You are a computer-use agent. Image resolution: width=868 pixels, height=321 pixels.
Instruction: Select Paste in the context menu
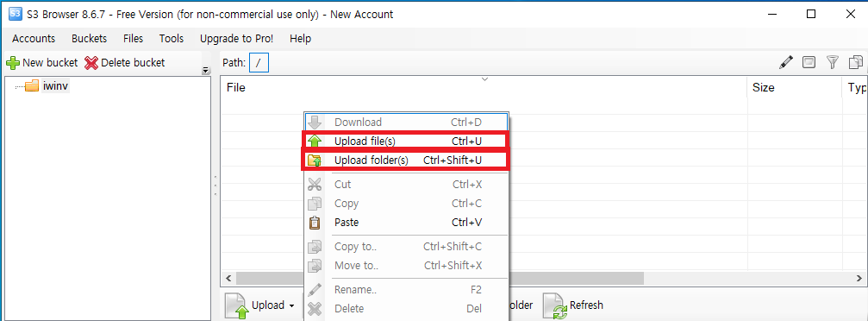click(406, 223)
